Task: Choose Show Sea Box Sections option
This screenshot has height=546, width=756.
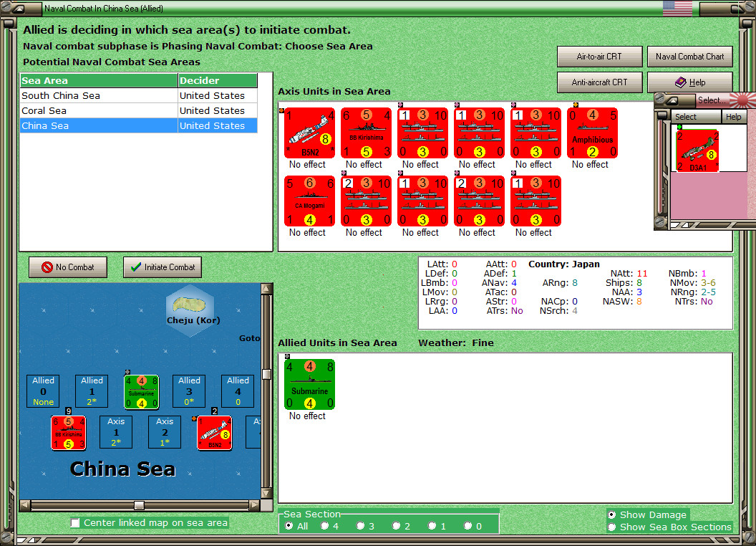Action: click(611, 527)
